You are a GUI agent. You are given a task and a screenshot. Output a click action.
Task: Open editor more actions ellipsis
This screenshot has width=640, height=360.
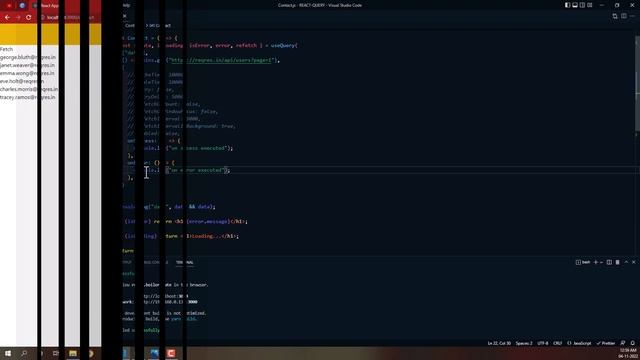632,16
